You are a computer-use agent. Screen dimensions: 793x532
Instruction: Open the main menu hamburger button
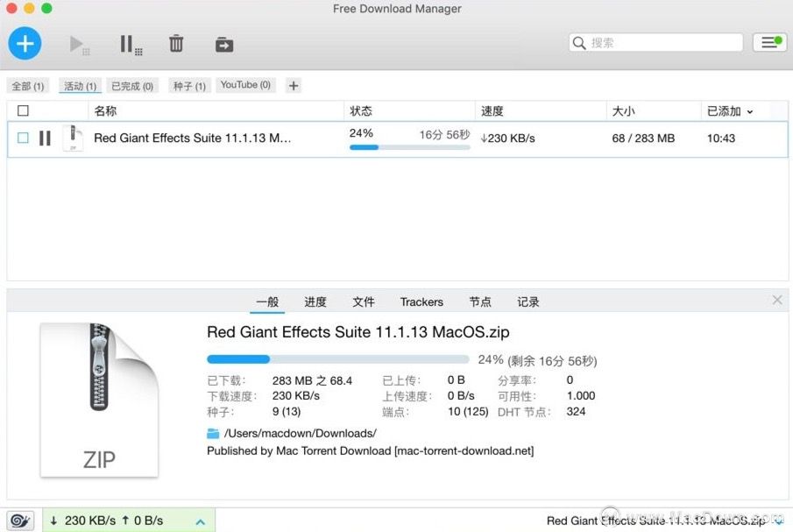tap(769, 42)
